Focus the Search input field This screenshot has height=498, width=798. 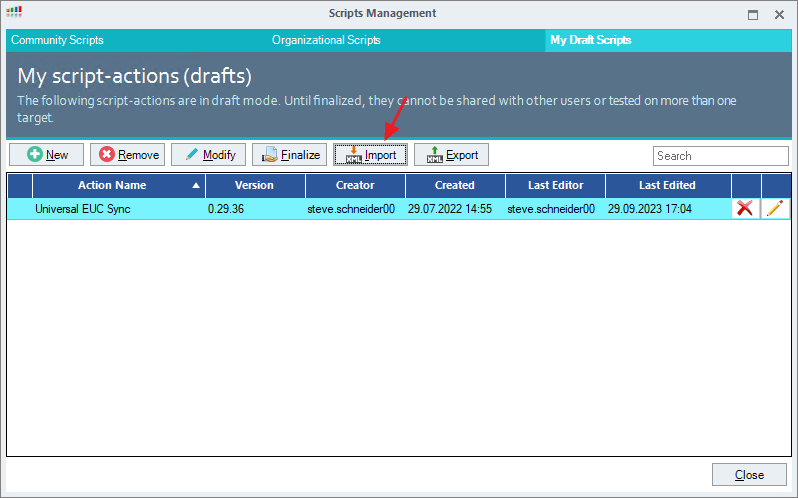point(720,156)
